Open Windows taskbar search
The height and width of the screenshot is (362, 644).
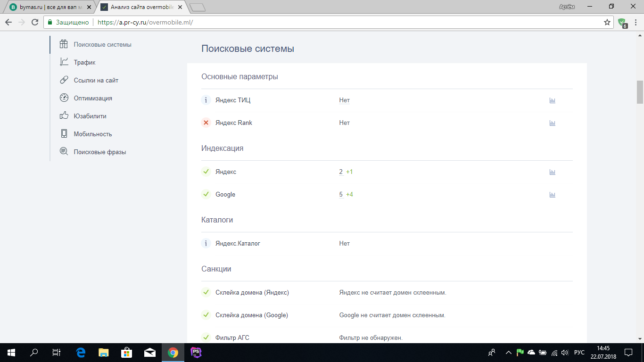34,352
